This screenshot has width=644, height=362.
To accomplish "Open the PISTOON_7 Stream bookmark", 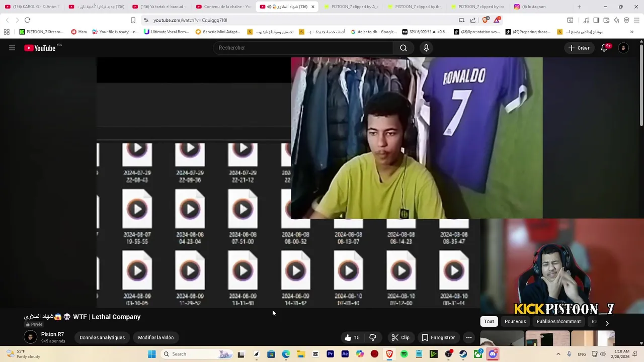I will click(41, 32).
